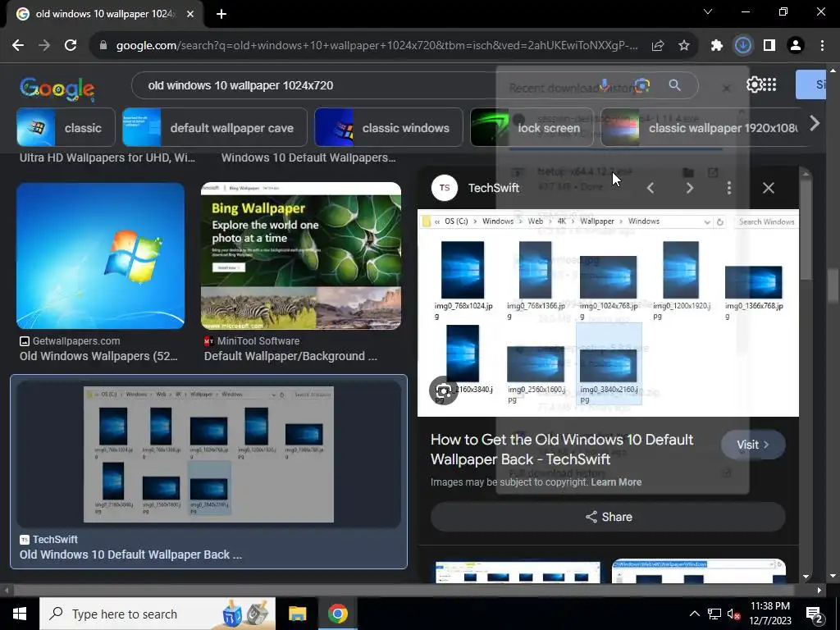Select the 'lock screen' filter chip
The height and width of the screenshot is (630, 840).
(x=532, y=127)
